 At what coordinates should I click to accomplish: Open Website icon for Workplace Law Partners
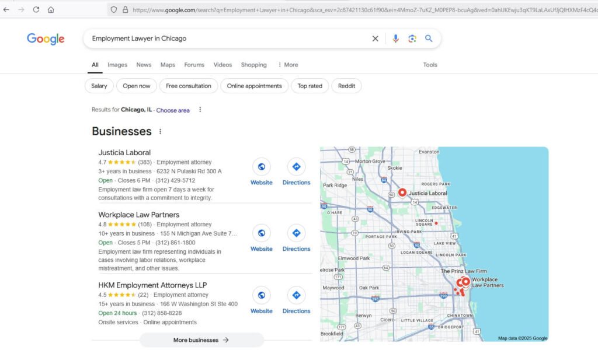262,233
